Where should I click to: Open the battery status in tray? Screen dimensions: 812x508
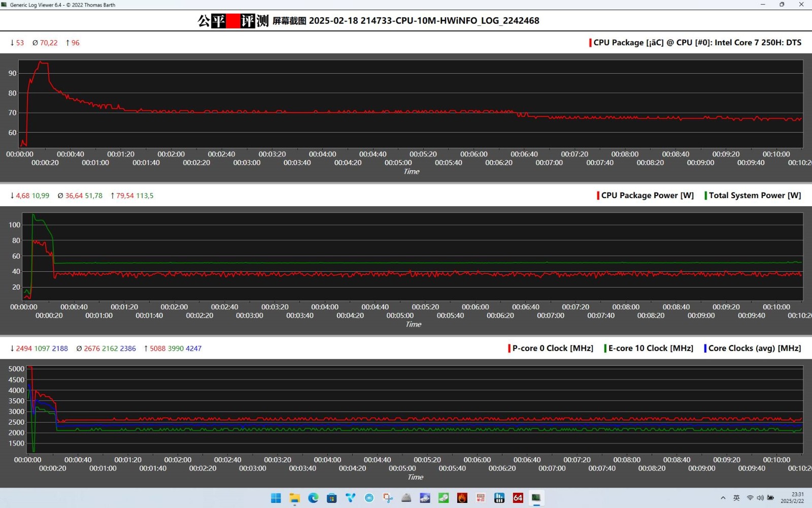pyautogui.click(x=770, y=498)
